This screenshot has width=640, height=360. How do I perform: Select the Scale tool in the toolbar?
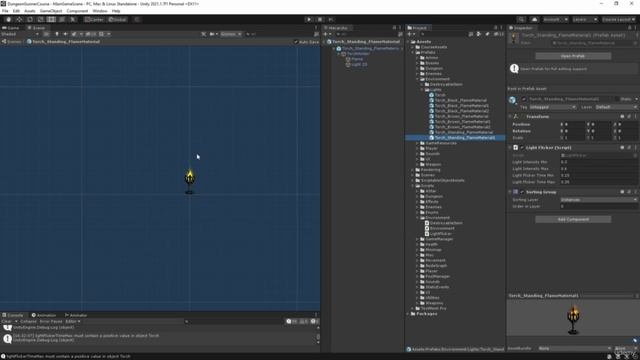point(40,20)
